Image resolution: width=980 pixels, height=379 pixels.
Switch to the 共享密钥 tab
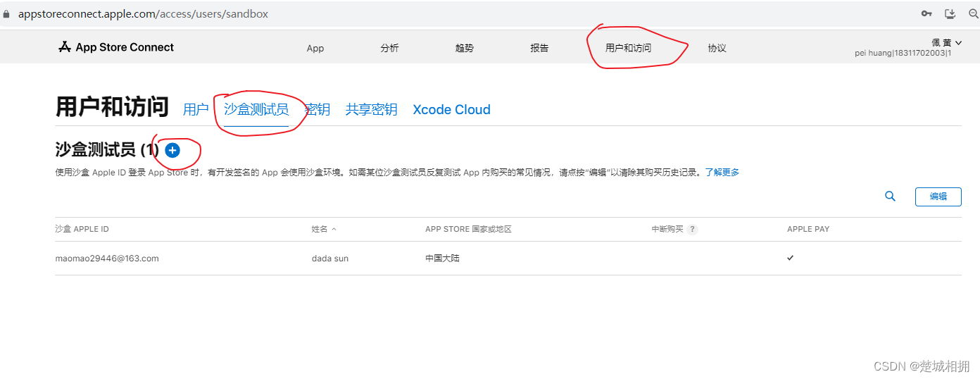tap(372, 109)
